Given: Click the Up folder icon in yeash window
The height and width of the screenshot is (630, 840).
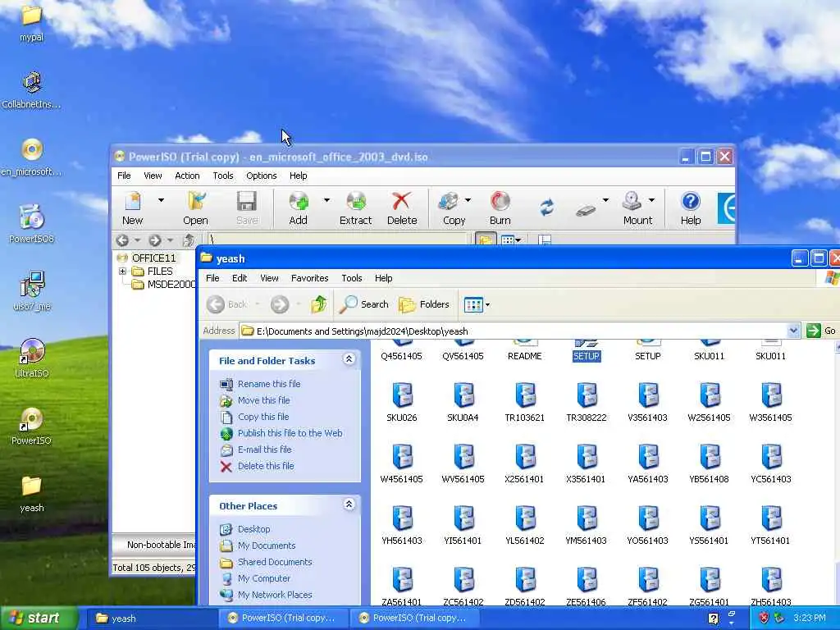Looking at the screenshot, I should (x=319, y=304).
